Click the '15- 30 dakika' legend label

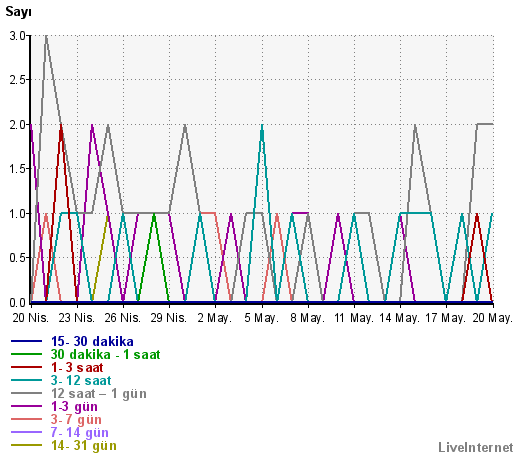coord(92,342)
